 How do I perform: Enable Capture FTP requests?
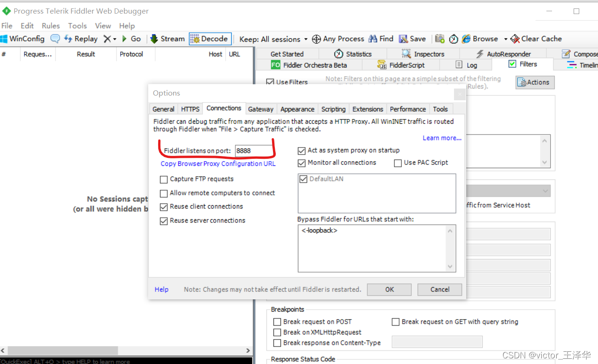point(164,179)
